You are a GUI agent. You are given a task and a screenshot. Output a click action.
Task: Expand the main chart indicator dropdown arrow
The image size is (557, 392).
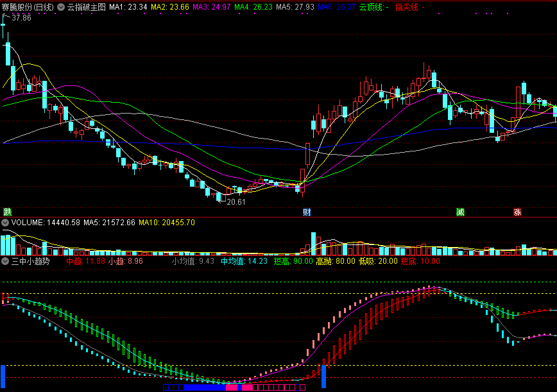tap(61, 7)
